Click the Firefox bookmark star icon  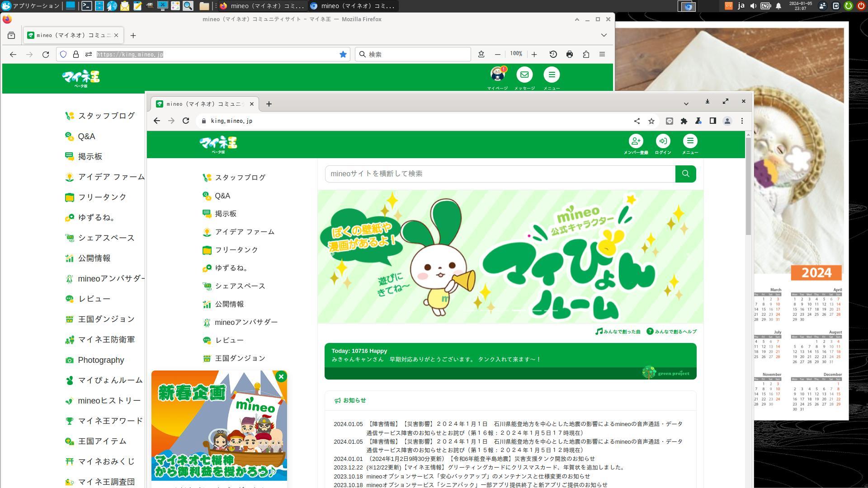pyautogui.click(x=343, y=54)
